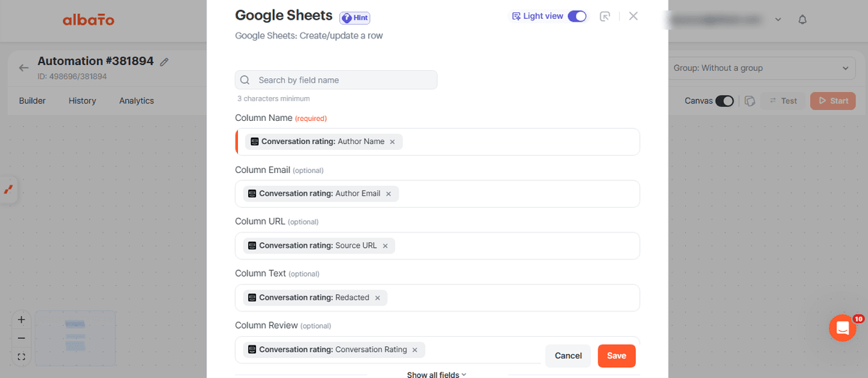Click the Hint badge next to Google Sheets
This screenshot has width=868, height=378.
[x=355, y=17]
